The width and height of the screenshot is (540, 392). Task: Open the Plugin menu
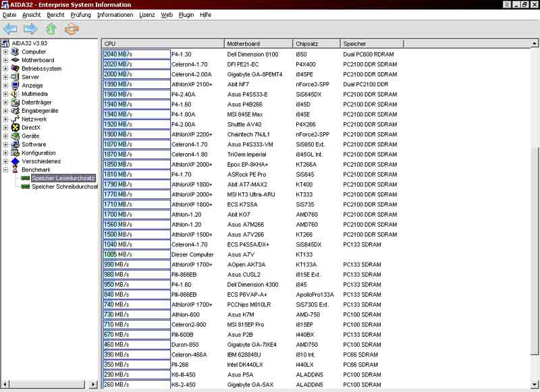[186, 15]
